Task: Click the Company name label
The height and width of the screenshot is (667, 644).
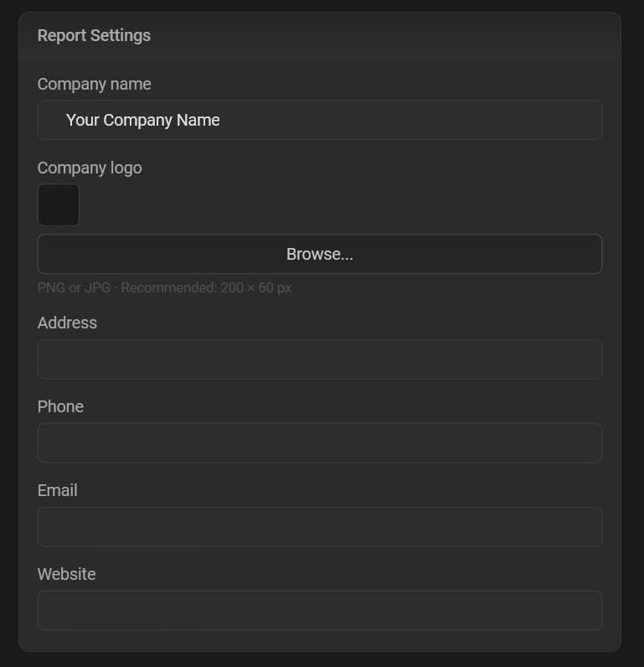Action: (95, 85)
